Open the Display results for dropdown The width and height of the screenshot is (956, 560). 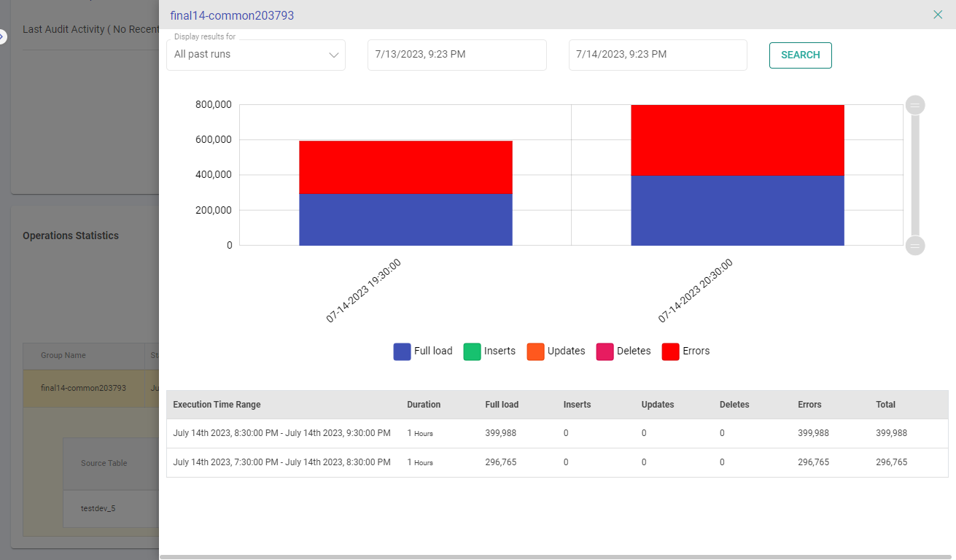pyautogui.click(x=256, y=55)
